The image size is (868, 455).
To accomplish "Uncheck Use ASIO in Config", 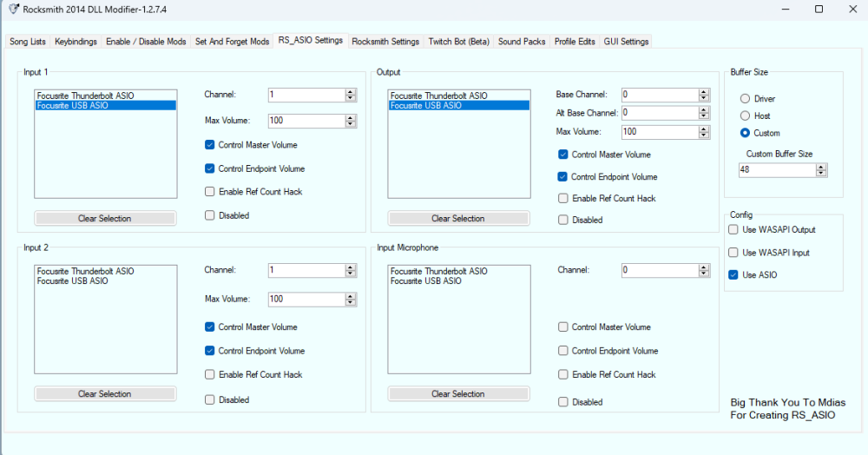I will click(733, 274).
